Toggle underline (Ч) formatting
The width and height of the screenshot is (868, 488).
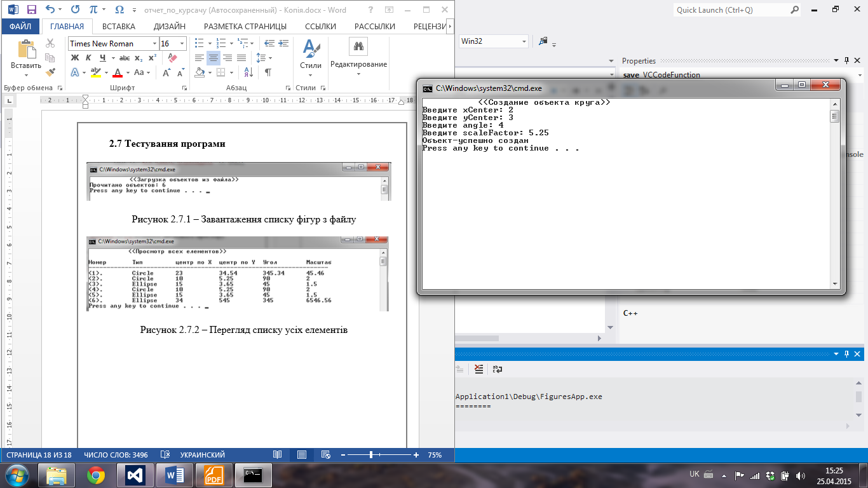[x=102, y=58]
